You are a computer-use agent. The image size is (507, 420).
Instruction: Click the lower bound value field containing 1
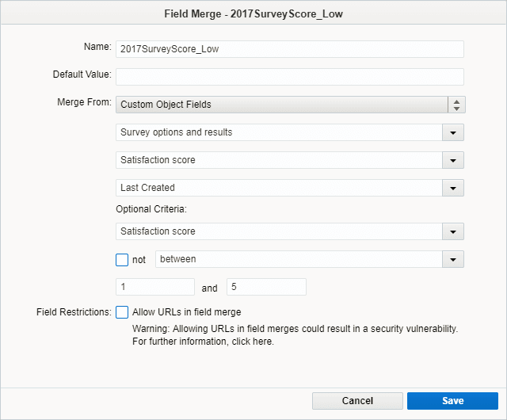pos(155,287)
